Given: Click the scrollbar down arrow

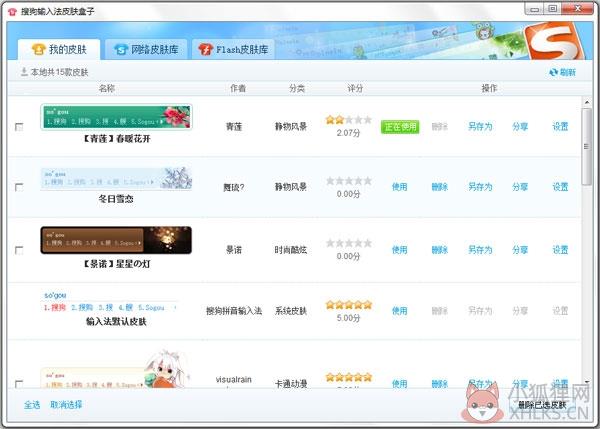Looking at the screenshot, I should [x=587, y=382].
